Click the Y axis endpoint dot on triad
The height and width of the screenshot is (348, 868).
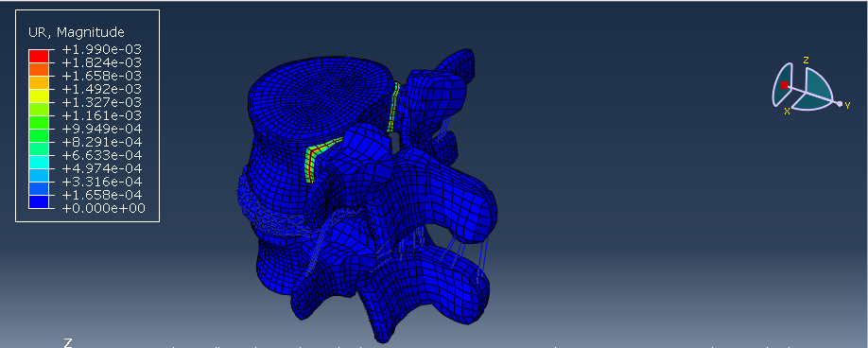(x=840, y=103)
